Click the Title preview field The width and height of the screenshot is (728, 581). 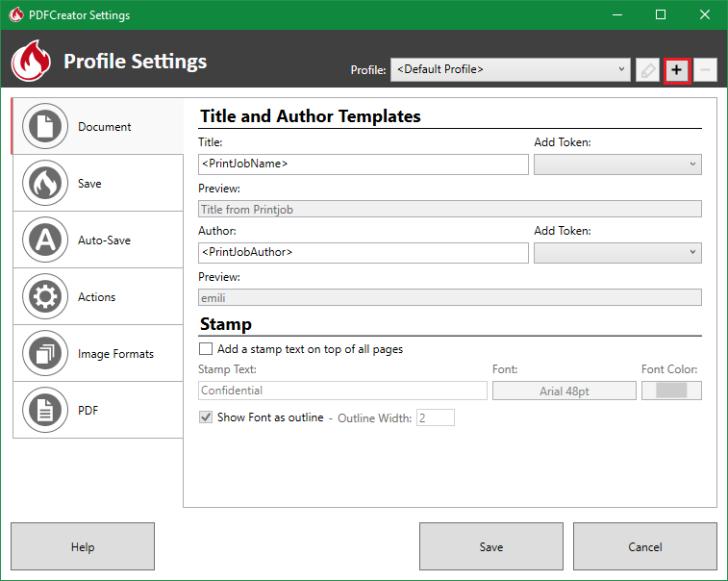450,209
